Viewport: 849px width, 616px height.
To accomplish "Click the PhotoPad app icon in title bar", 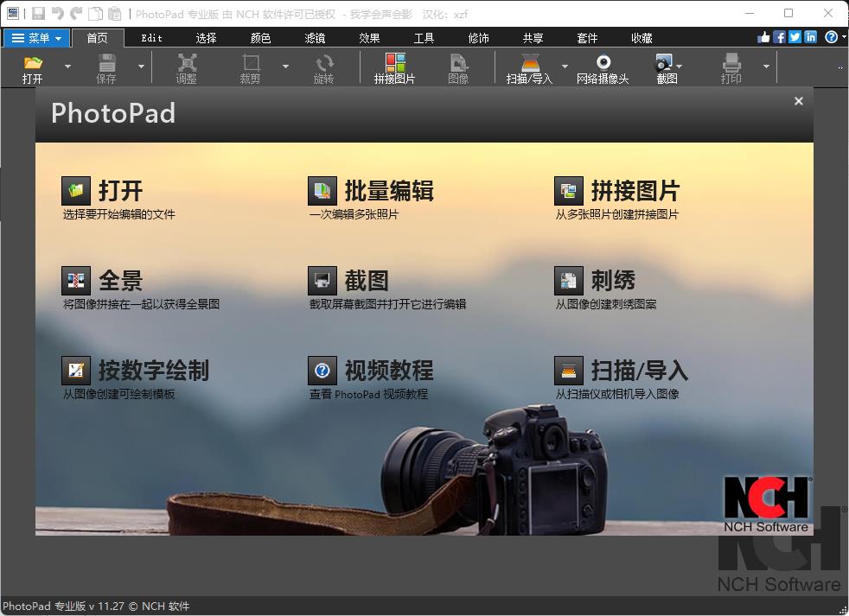I will click(x=13, y=14).
